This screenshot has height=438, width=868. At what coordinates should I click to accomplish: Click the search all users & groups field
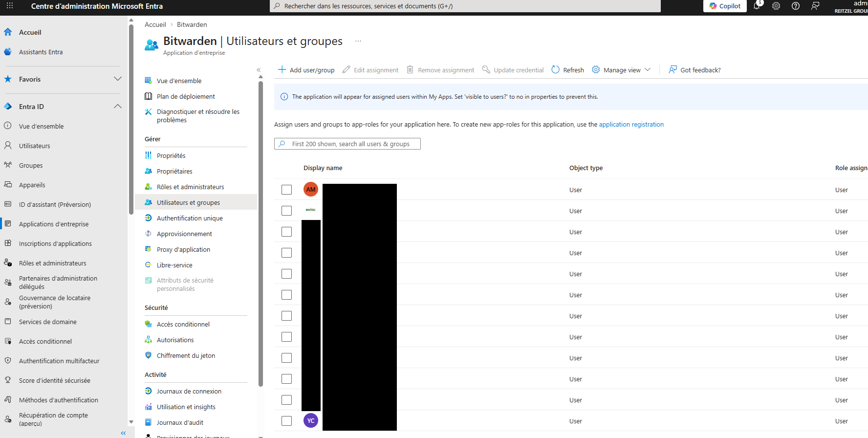pos(347,144)
